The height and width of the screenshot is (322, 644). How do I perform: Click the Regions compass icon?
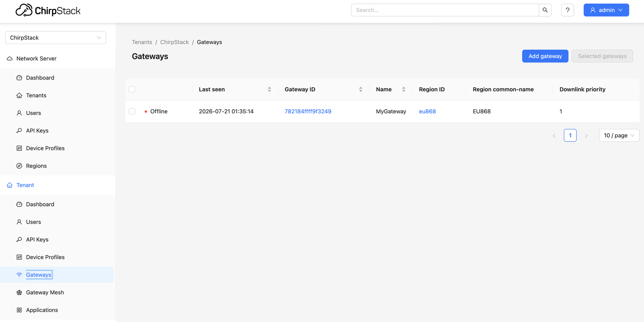coord(19,166)
